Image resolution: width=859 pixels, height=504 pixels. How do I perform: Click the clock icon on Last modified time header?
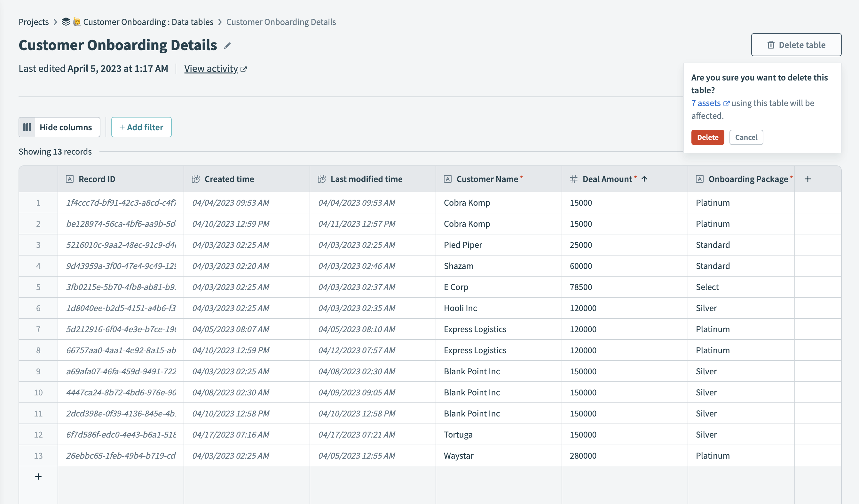point(322,179)
